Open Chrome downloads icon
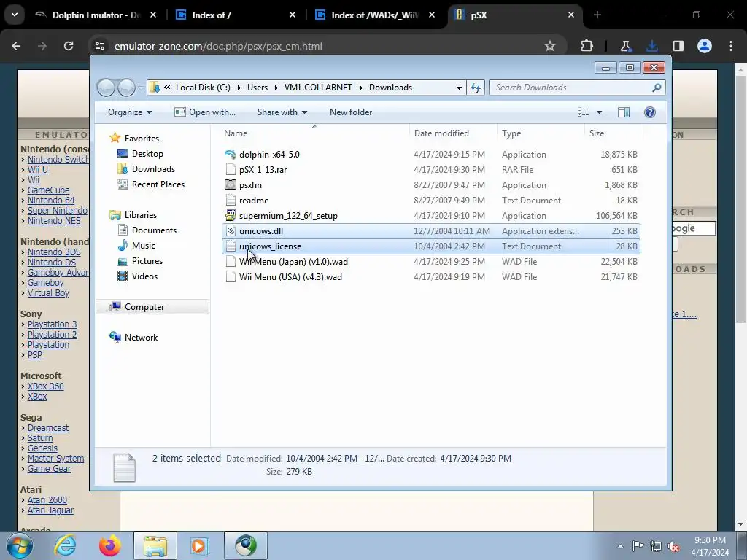Image resolution: width=747 pixels, height=560 pixels. pyautogui.click(x=651, y=46)
